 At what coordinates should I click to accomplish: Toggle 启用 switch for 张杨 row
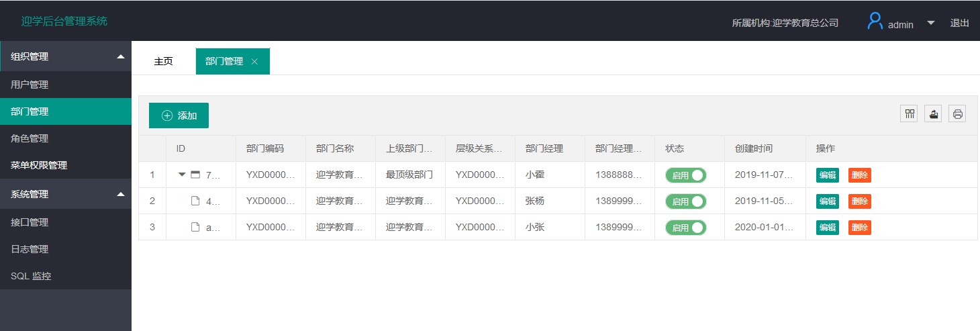coord(686,201)
